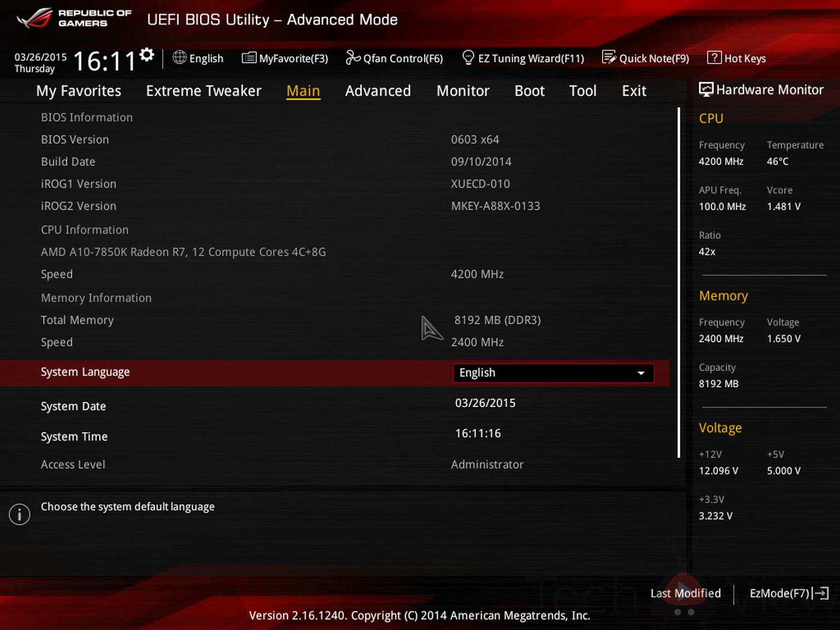
Task: Click the 'Choose the system default language' help text
Action: click(x=128, y=507)
